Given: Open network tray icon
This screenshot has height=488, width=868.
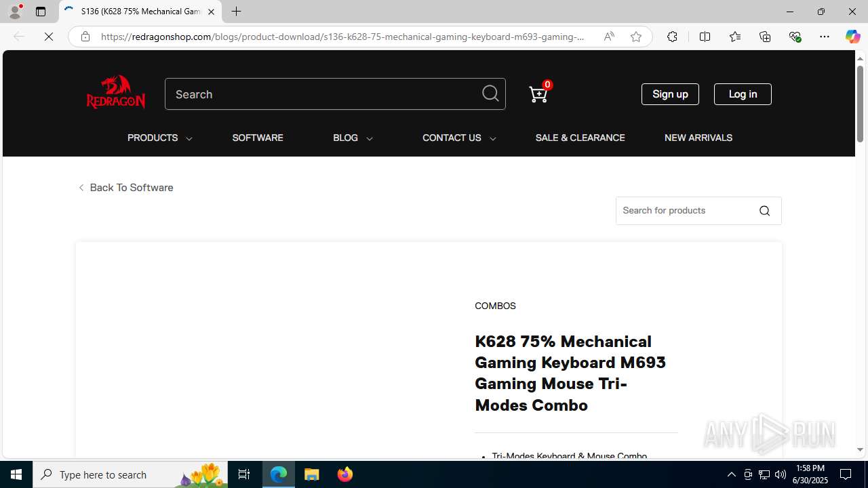Looking at the screenshot, I should [764, 474].
